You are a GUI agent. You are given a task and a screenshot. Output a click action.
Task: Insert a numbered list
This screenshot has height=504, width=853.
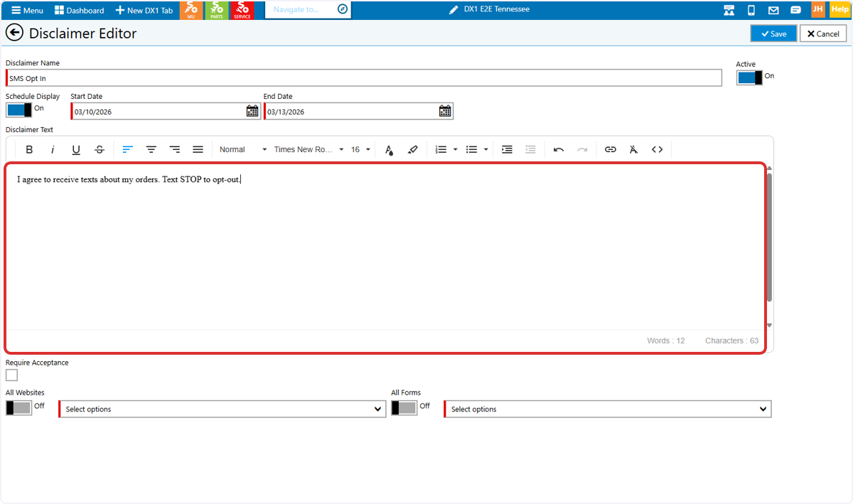click(441, 149)
